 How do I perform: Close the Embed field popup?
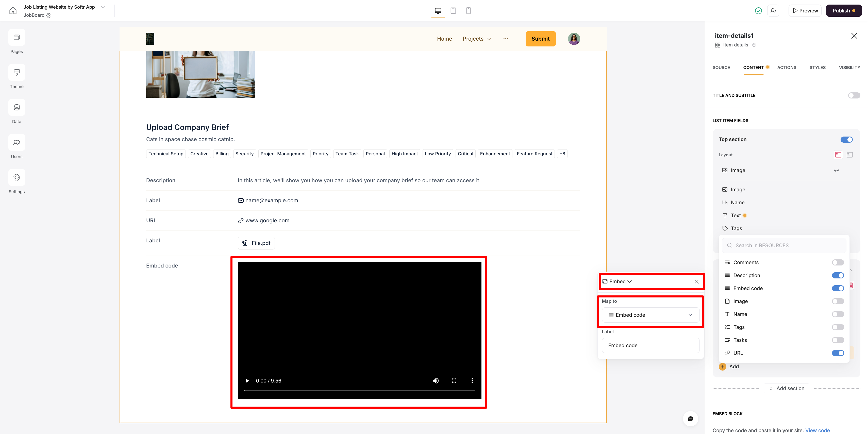pyautogui.click(x=696, y=282)
